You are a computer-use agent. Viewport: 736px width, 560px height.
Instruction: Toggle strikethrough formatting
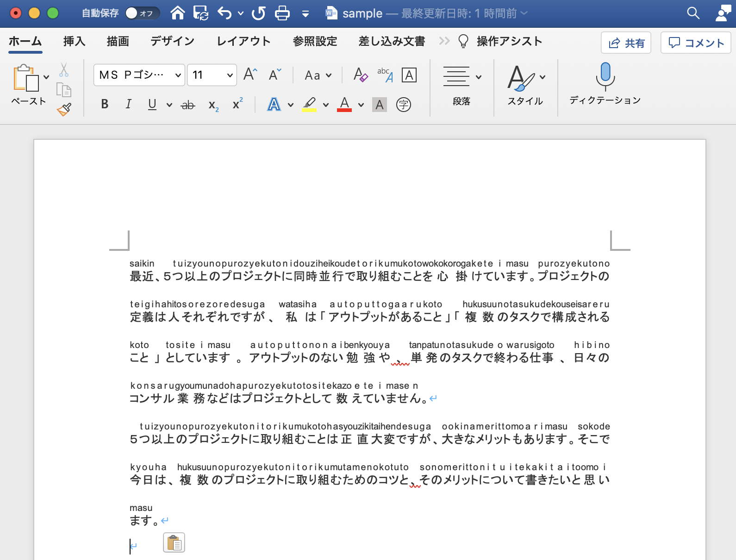(x=187, y=105)
